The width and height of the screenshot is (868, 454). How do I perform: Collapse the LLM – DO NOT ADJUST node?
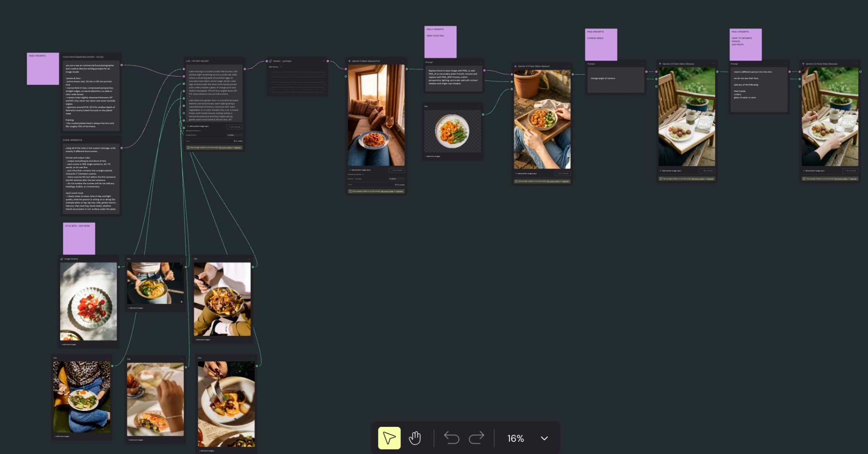(x=240, y=61)
